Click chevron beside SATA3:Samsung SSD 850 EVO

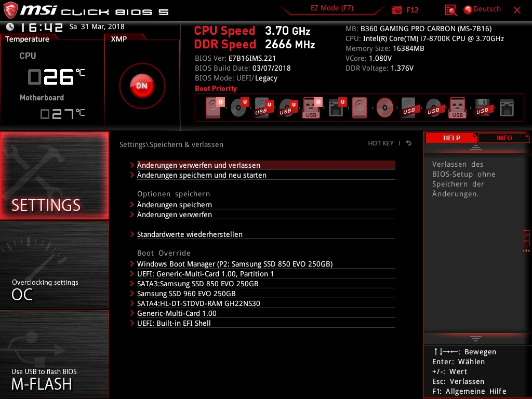click(132, 283)
